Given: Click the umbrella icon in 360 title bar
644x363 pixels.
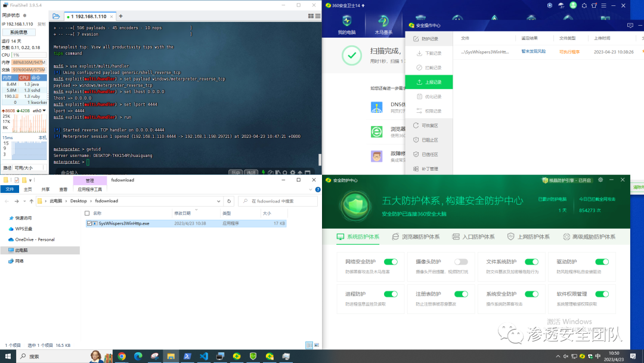Looking at the screenshot, I should 561,5.
